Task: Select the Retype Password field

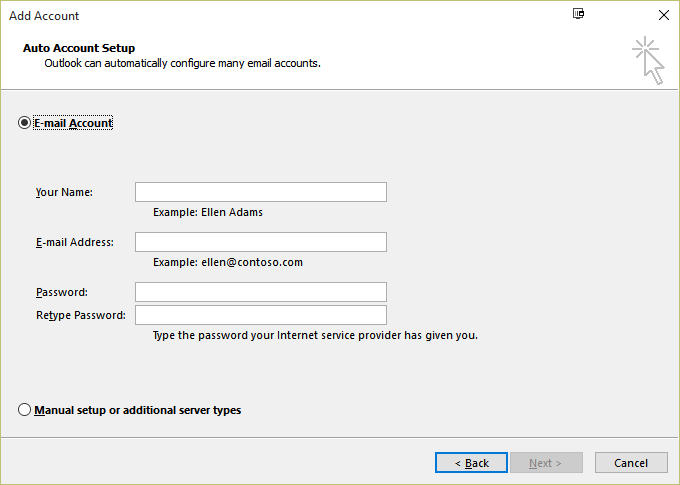Action: click(x=261, y=315)
